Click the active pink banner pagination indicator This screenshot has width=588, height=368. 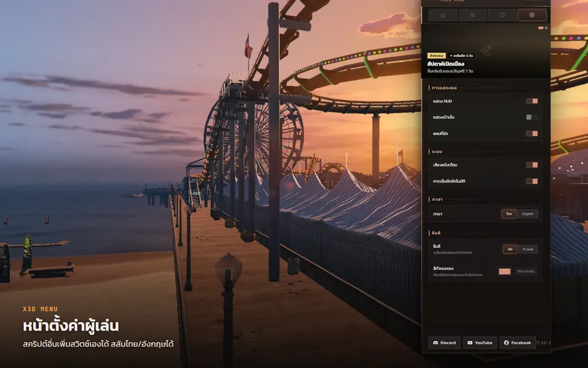point(541,28)
